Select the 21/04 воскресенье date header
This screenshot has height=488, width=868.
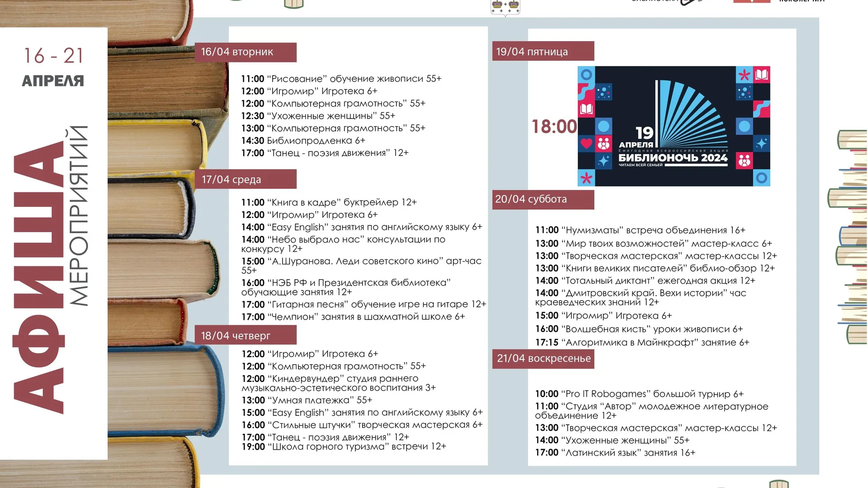click(x=543, y=358)
